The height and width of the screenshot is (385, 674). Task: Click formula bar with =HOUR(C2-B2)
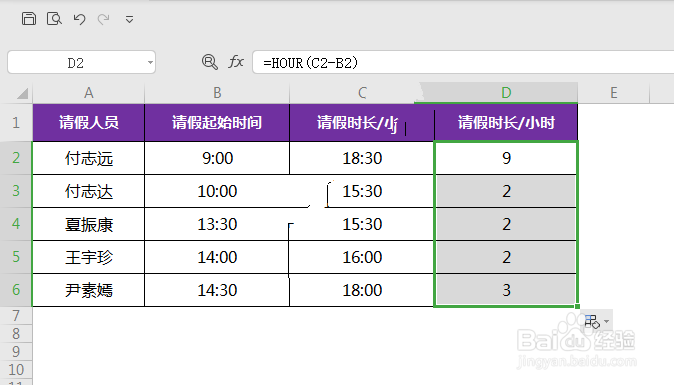click(463, 63)
